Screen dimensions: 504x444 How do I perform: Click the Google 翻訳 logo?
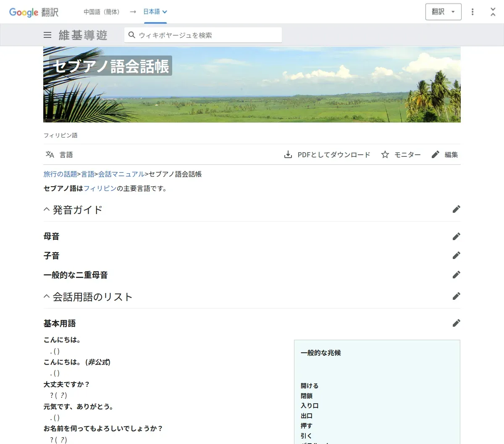click(x=34, y=12)
